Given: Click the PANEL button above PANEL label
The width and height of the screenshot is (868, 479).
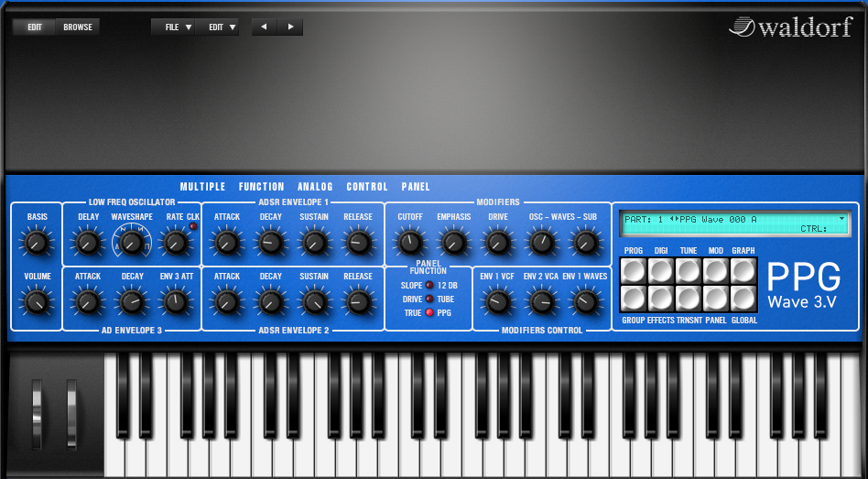Looking at the screenshot, I should click(716, 299).
